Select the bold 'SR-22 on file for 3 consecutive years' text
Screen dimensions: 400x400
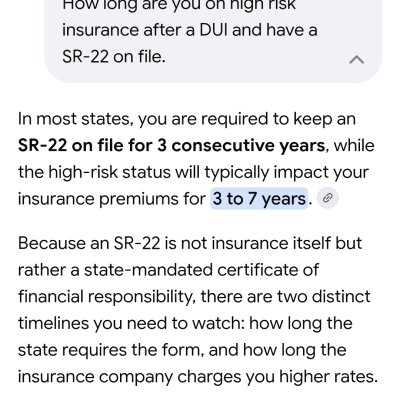(172, 146)
